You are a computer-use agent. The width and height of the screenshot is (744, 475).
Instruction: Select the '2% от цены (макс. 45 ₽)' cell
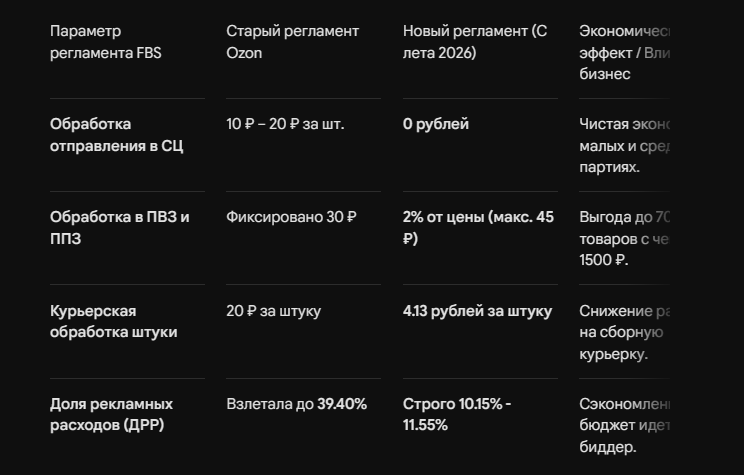click(x=478, y=227)
